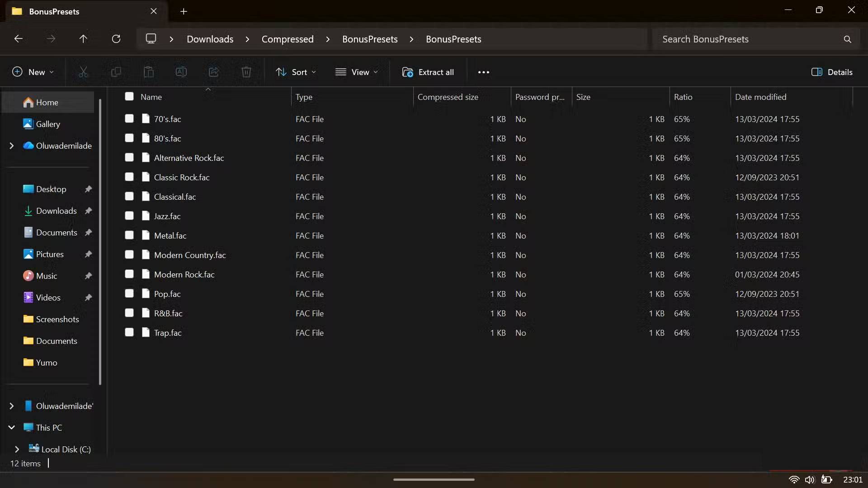868x488 pixels.
Task: Open the View dropdown menu
Action: pos(357,72)
